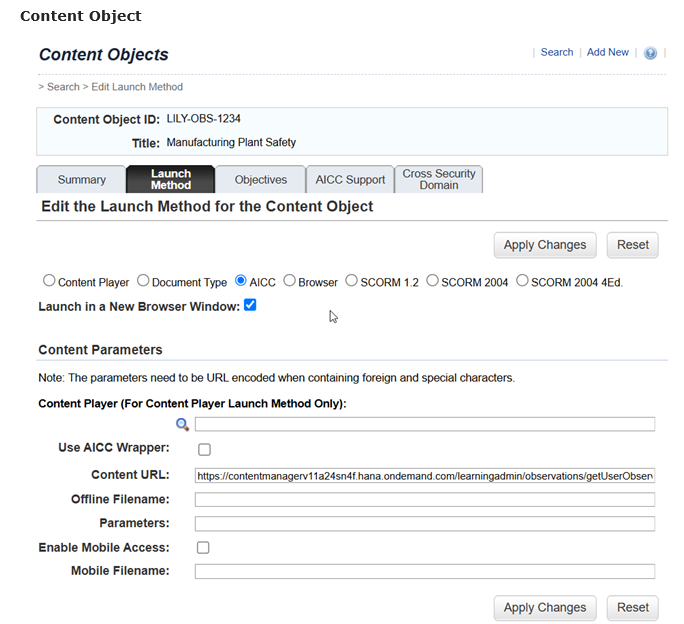Viewport: 684px width, 624px height.
Task: Select the SCORM 1.2 radio button
Action: click(351, 281)
